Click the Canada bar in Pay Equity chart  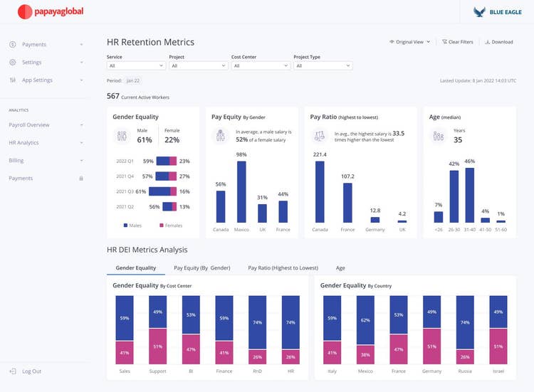(x=221, y=206)
